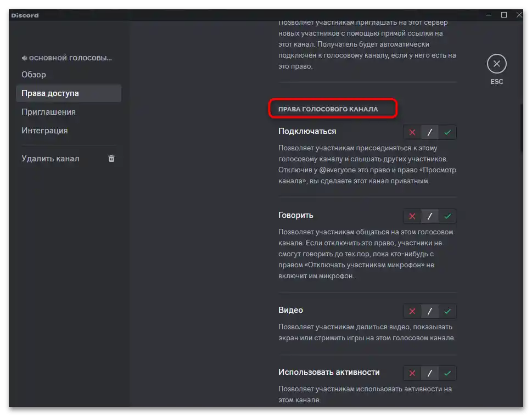This screenshot has height=416, width=532.
Task: Click the Говорить permission heading
Action: 295,215
